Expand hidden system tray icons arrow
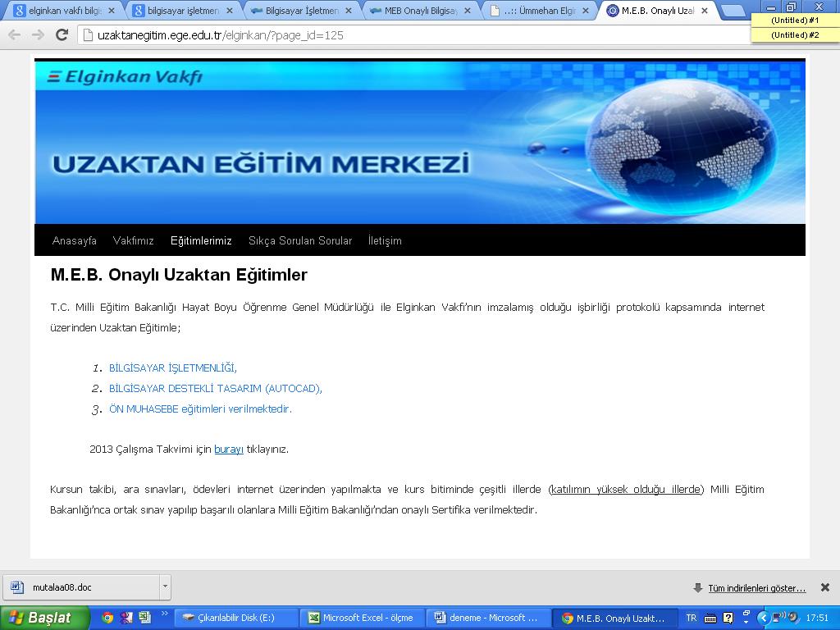This screenshot has height=630, width=840. [764, 618]
